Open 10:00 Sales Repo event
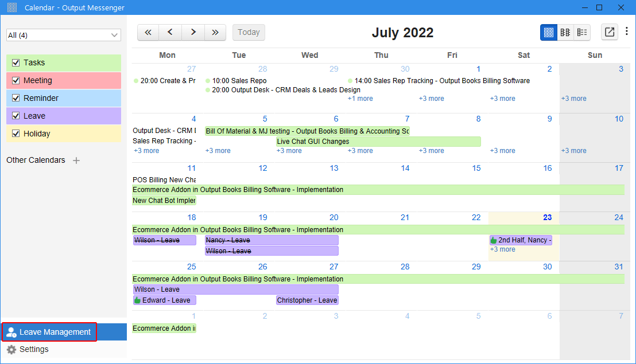The width and height of the screenshot is (636, 364). (236, 81)
